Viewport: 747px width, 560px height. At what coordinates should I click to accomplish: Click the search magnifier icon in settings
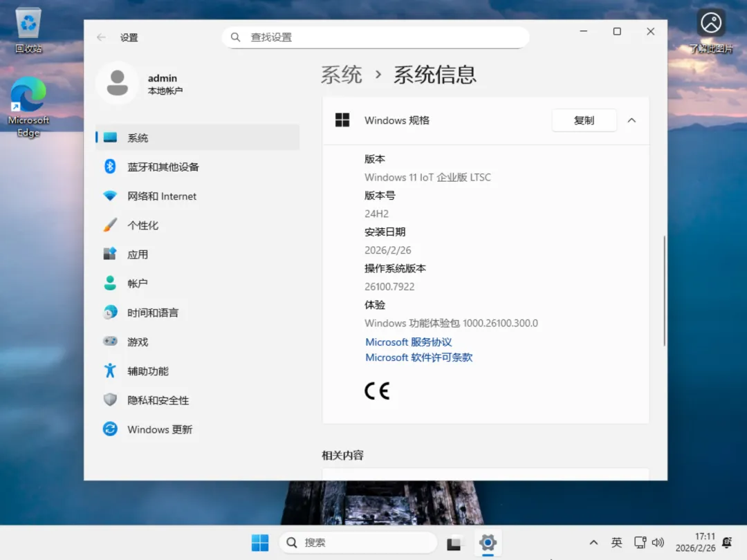[x=235, y=37]
